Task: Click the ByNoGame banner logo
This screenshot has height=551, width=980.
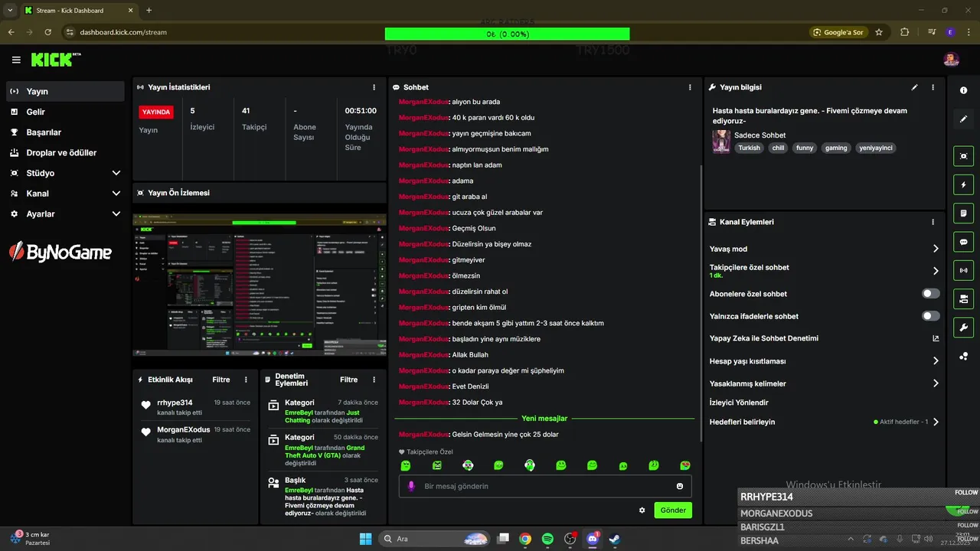Action: pos(60,251)
